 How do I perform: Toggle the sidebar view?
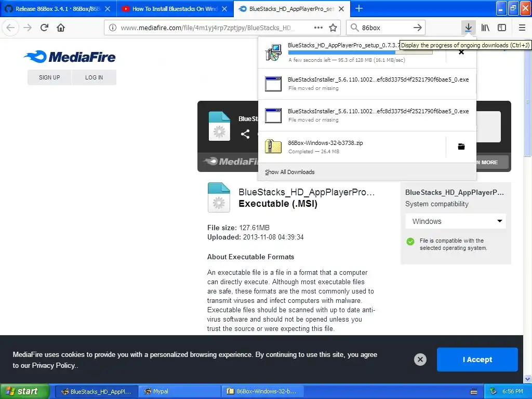(x=502, y=28)
